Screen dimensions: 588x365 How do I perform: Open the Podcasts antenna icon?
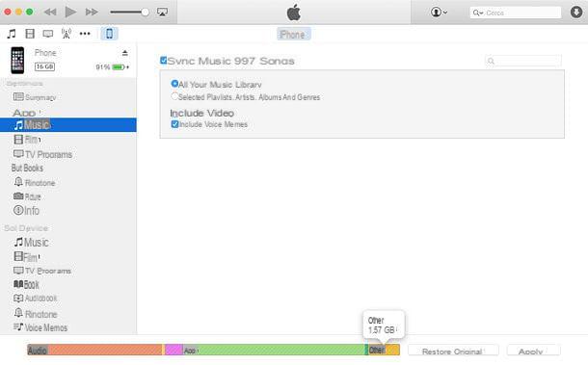67,34
